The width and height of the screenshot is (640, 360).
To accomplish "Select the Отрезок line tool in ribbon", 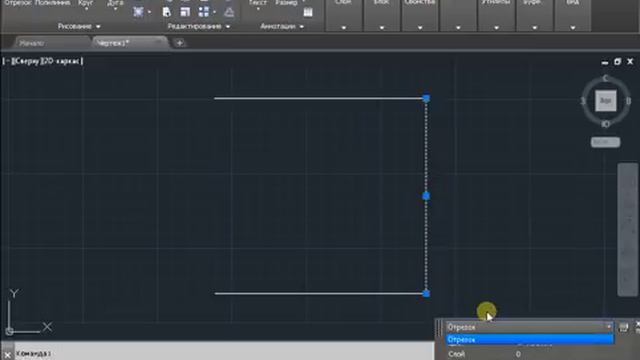I will click(x=18, y=3).
